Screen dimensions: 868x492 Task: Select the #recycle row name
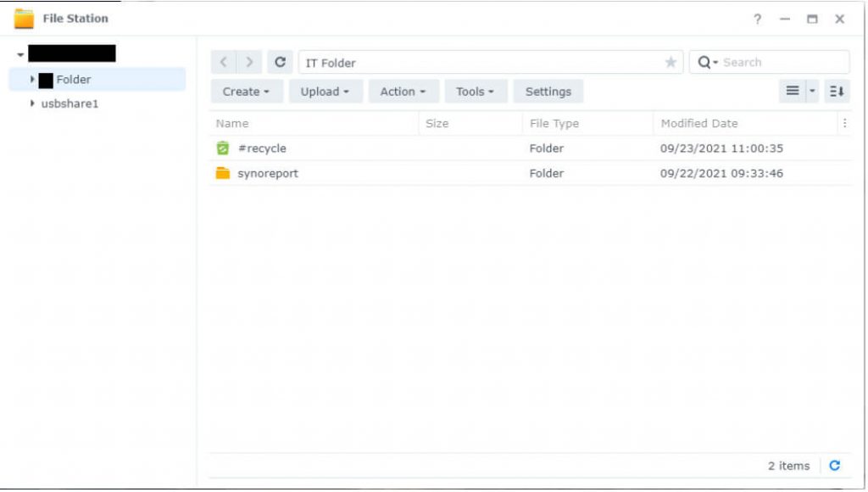pyautogui.click(x=262, y=148)
